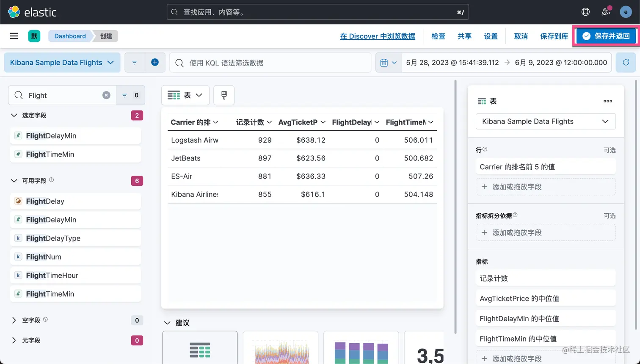
Task: Open the user avatar menu
Action: 626,12
